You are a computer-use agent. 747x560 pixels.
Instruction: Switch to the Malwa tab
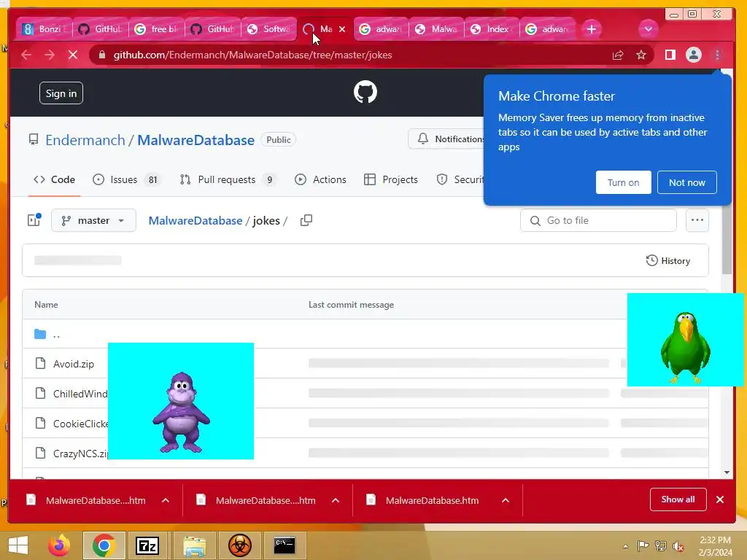pos(437,29)
